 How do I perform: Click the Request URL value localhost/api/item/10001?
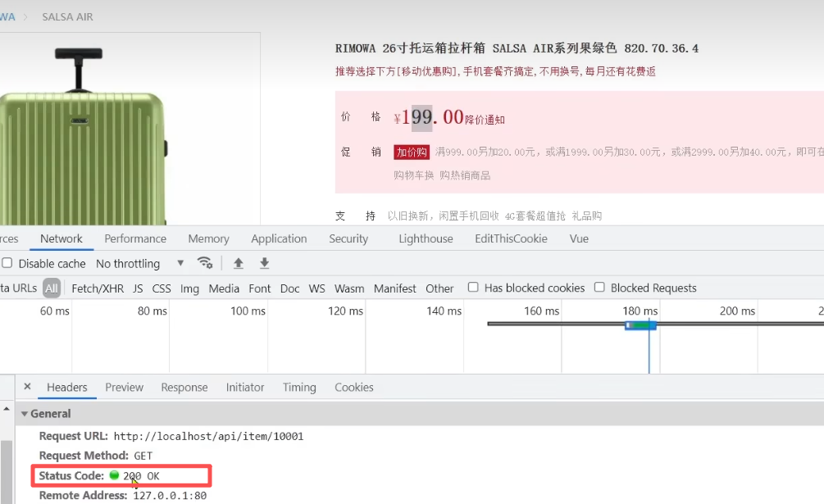(x=208, y=436)
